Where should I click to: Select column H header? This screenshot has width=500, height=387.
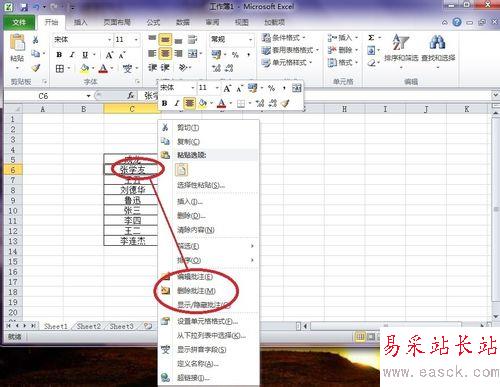(x=344, y=109)
